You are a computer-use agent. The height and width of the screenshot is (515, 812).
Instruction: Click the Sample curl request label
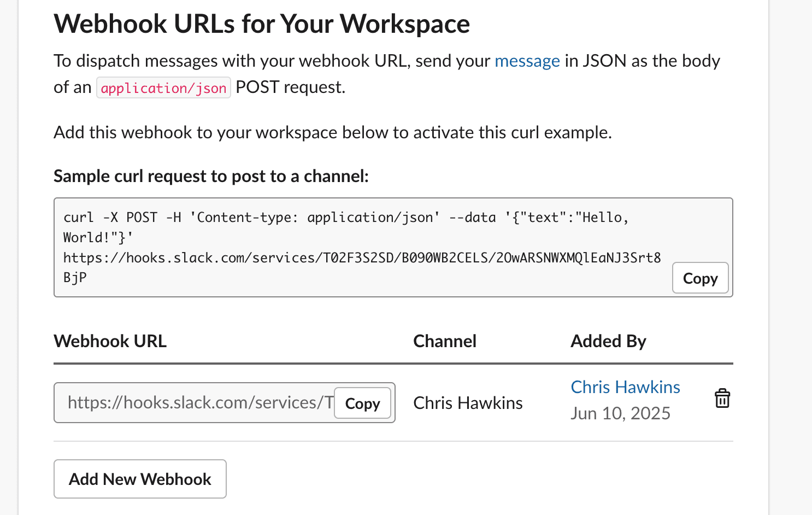[x=211, y=176]
